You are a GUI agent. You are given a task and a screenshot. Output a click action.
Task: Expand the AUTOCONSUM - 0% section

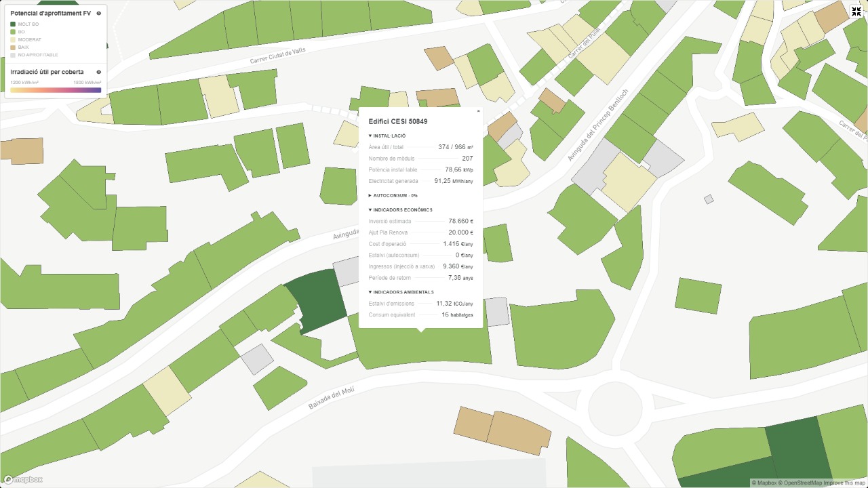click(393, 195)
